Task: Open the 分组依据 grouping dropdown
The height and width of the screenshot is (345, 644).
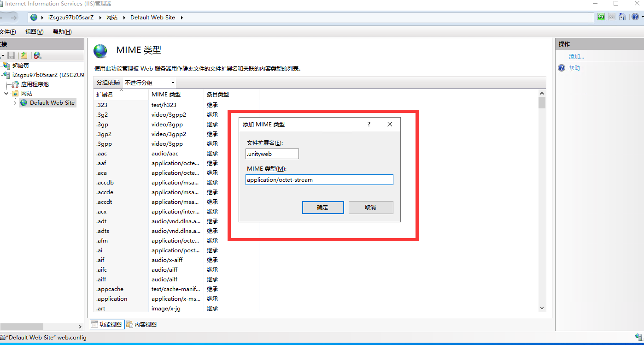Action: (149, 83)
